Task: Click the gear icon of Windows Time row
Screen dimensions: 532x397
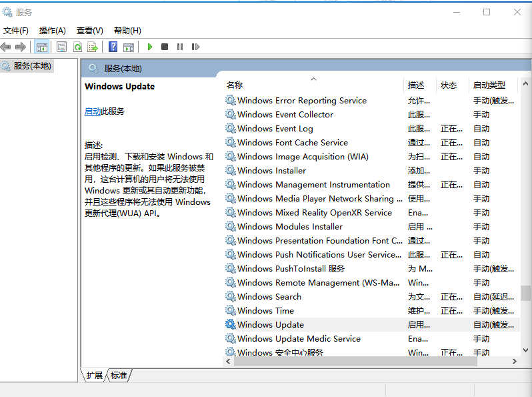Action: 231,310
